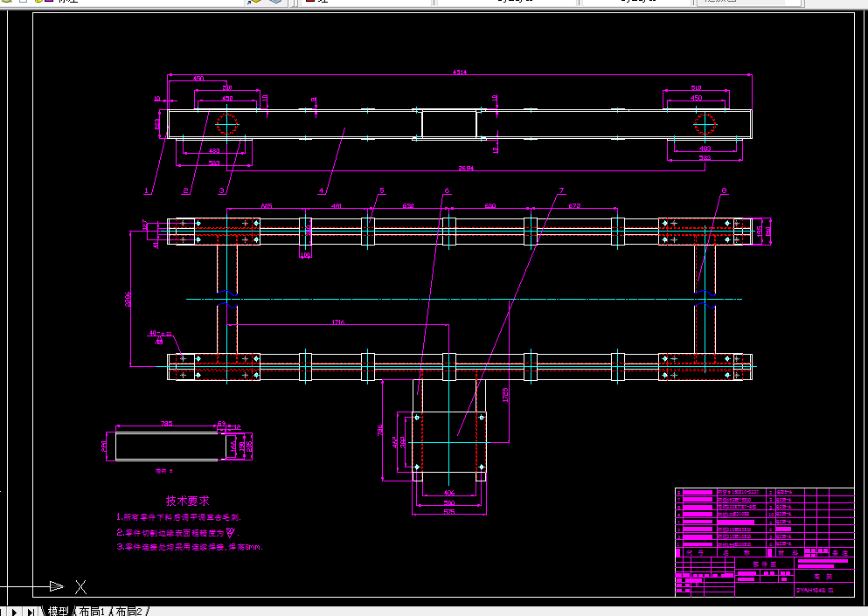868x616 pixels.
Task: Click the jump-to-last-tab arrow by layout tabs
Action: tap(31, 612)
